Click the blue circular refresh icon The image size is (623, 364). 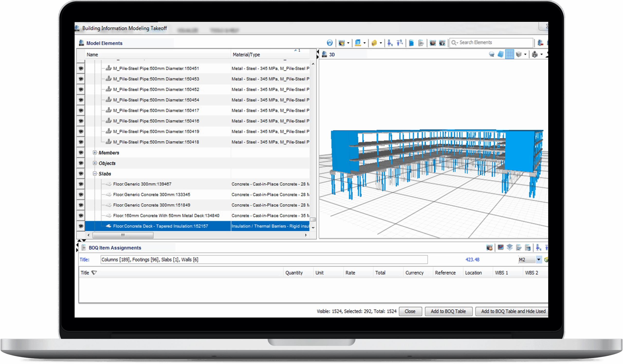(330, 43)
